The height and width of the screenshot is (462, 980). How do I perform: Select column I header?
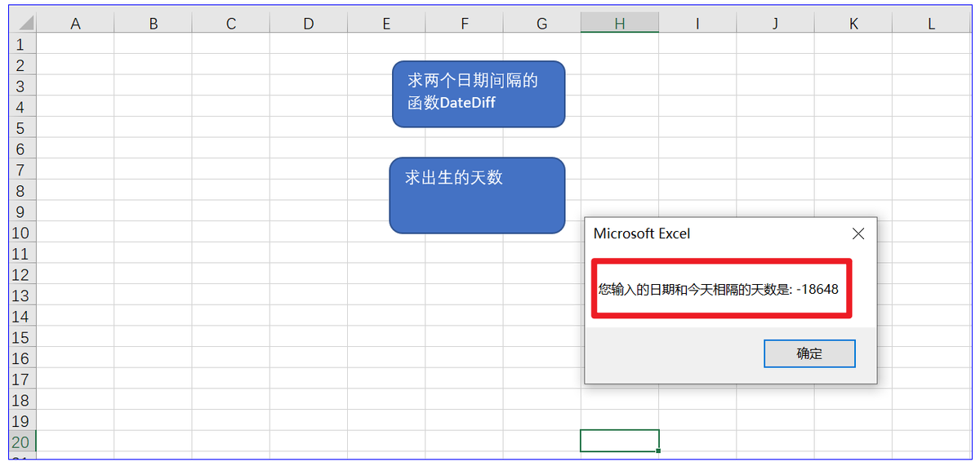point(697,24)
